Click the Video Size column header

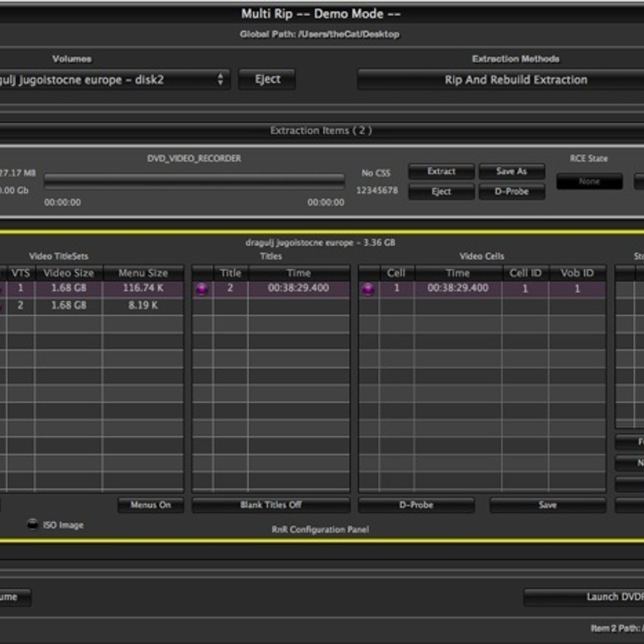(x=68, y=273)
